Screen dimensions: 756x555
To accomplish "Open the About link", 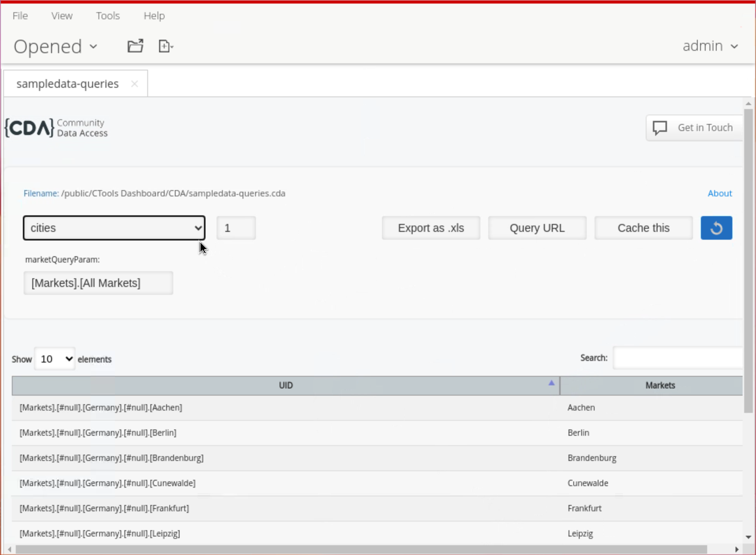I will (x=719, y=193).
